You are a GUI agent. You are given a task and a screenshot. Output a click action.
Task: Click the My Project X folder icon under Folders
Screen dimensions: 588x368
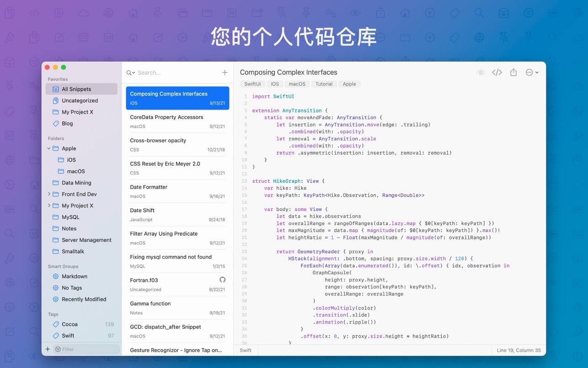pos(55,206)
